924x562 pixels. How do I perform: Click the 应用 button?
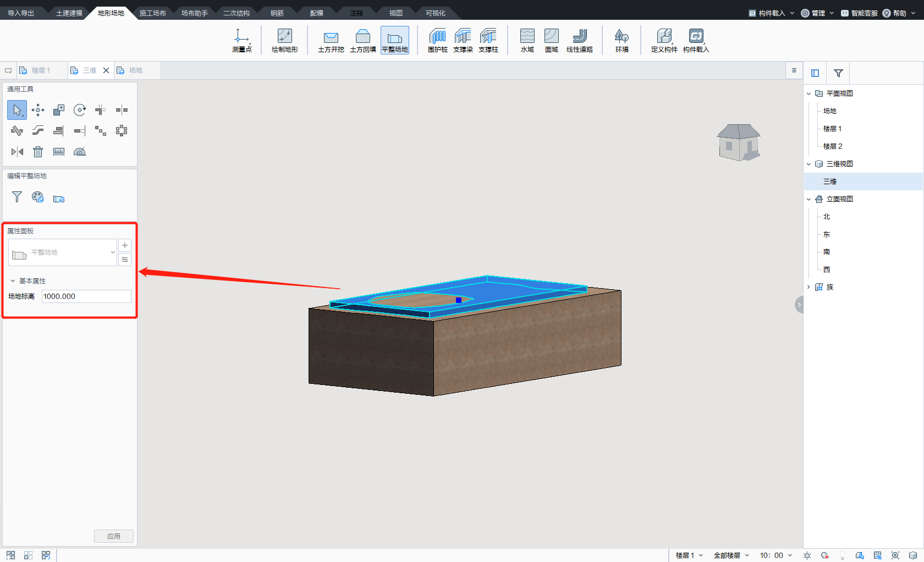click(114, 536)
